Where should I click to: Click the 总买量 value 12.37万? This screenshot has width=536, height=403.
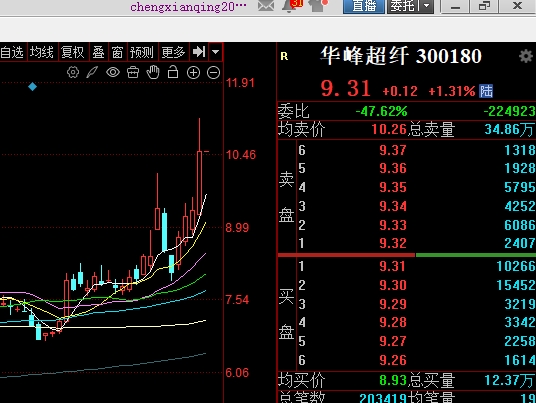(x=509, y=380)
